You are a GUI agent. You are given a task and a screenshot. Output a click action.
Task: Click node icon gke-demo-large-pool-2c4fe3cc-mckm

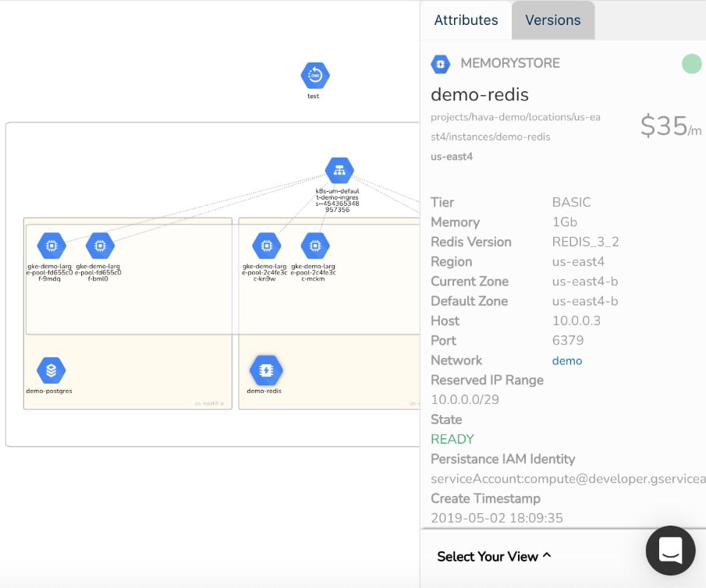314,246
